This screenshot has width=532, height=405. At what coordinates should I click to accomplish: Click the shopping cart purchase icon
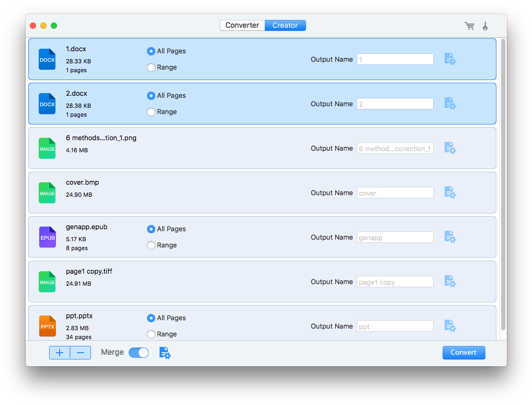pyautogui.click(x=469, y=25)
